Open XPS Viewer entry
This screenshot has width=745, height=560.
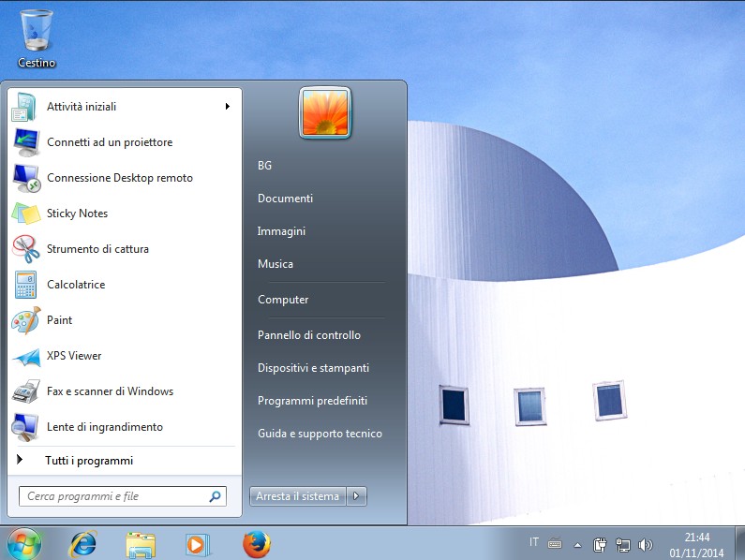click(125, 356)
